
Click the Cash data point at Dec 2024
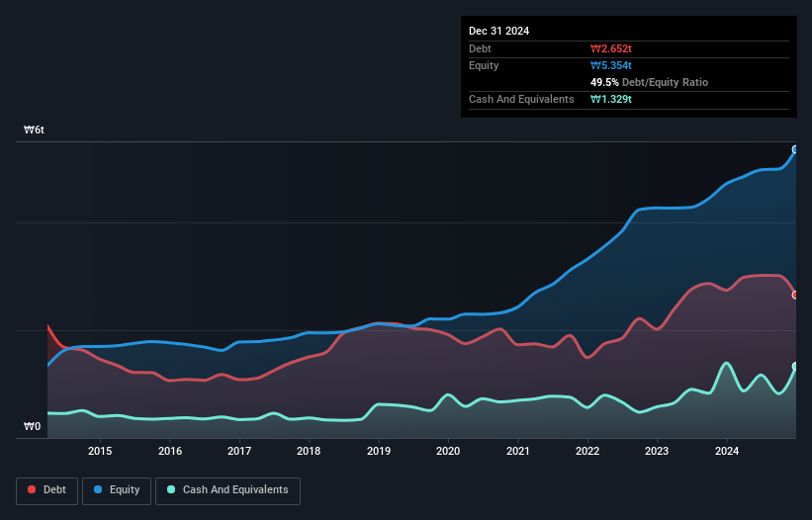(795, 367)
